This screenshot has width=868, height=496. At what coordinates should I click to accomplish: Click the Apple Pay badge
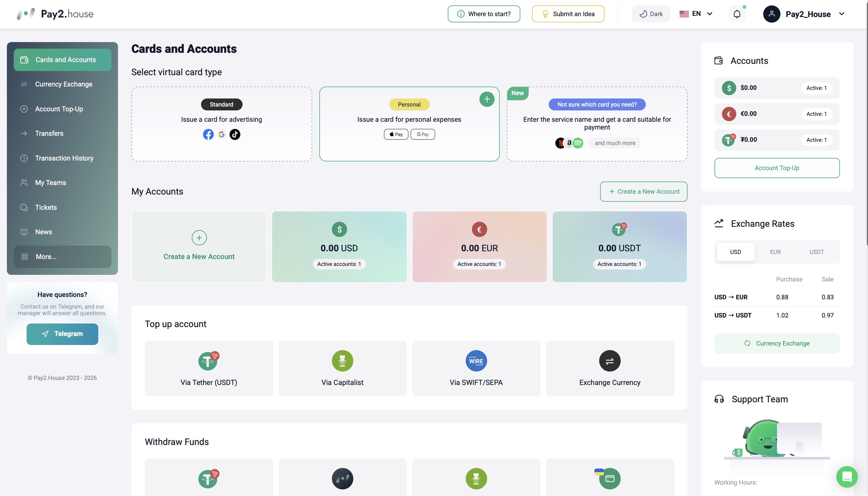point(396,134)
